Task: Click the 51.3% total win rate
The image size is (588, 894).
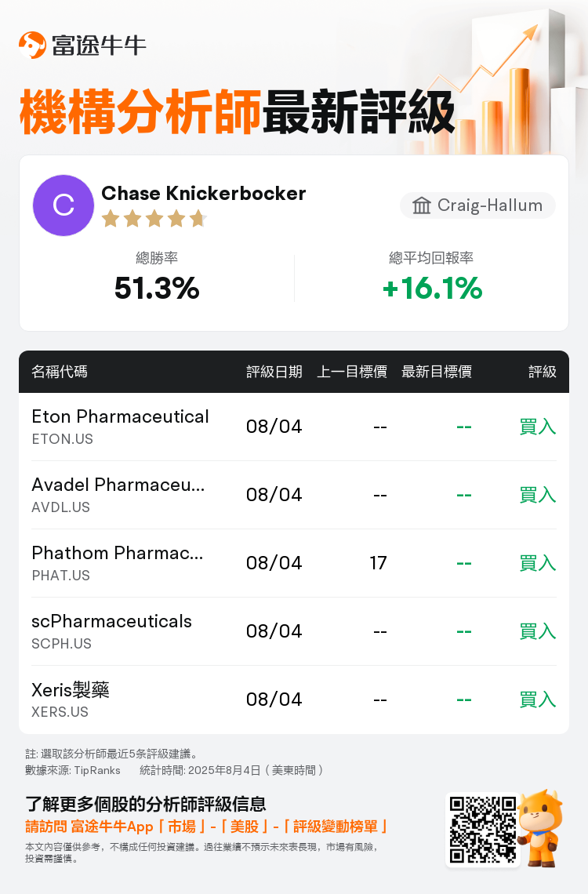Action: click(157, 289)
